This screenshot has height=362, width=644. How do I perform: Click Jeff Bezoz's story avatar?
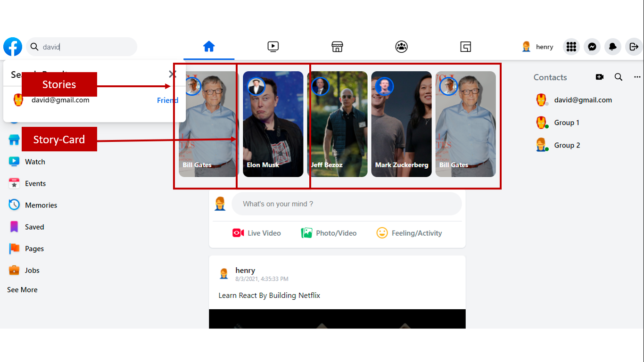pyautogui.click(x=320, y=86)
